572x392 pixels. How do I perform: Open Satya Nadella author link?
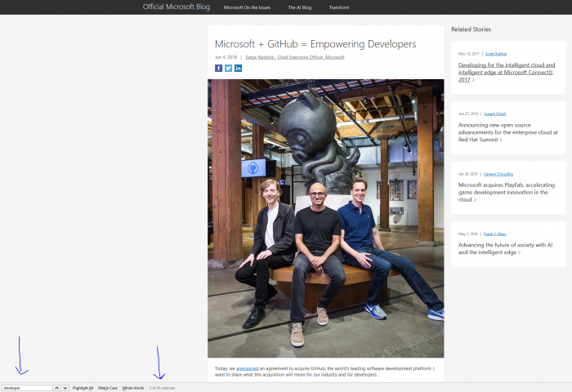[295, 57]
